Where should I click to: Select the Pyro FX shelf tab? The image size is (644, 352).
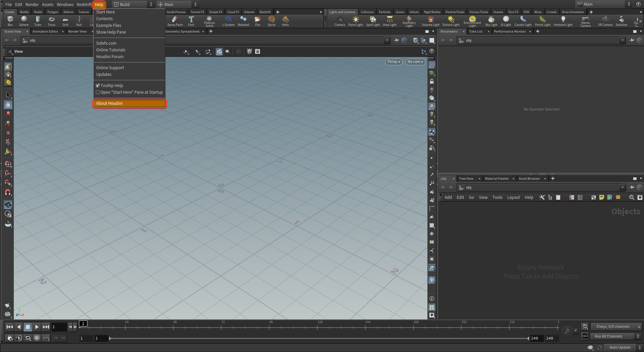click(x=513, y=12)
